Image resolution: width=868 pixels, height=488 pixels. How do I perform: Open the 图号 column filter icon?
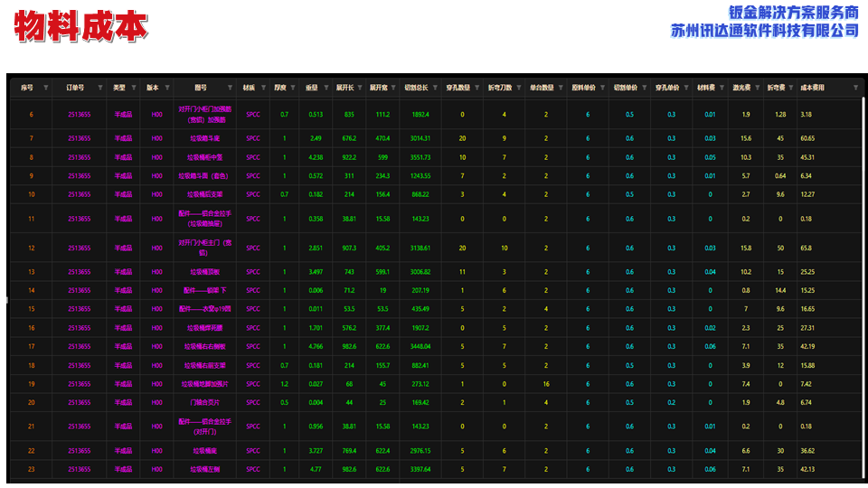coord(230,88)
